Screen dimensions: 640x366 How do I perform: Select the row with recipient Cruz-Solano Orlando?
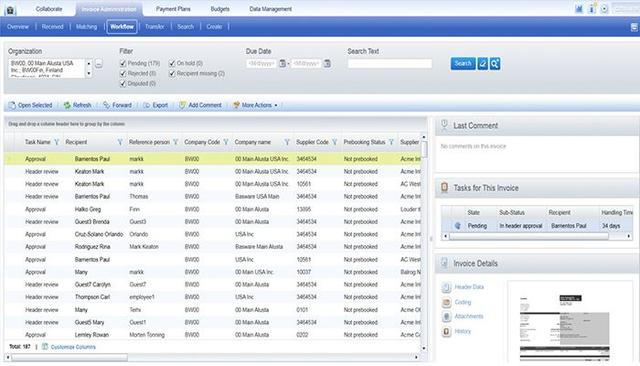pyautogui.click(x=212, y=235)
